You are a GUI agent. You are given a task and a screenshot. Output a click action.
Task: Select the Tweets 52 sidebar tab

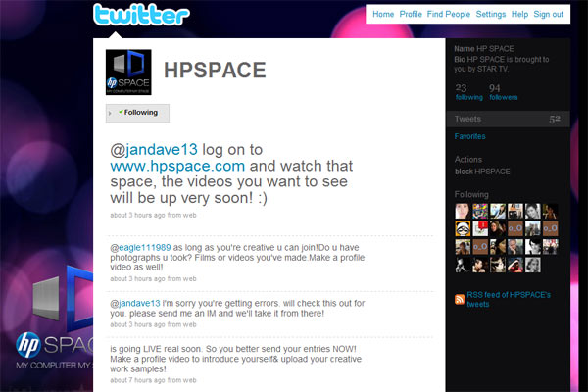coord(508,119)
